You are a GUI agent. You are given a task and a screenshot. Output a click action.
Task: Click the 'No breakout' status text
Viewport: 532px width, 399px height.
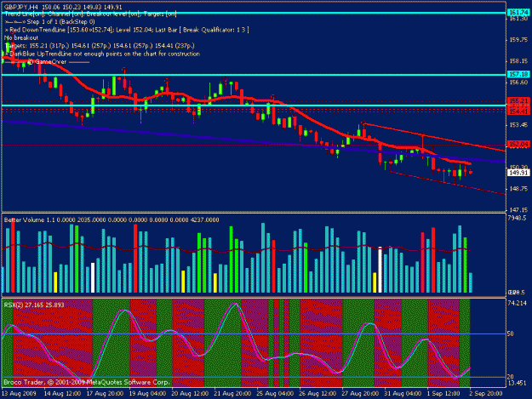click(x=21, y=37)
